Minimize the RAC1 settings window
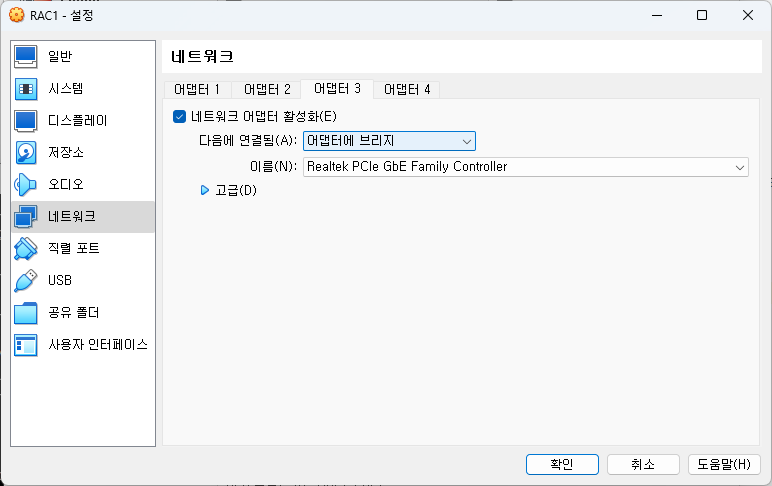Screen dimensions: 772x486 click(657, 15)
